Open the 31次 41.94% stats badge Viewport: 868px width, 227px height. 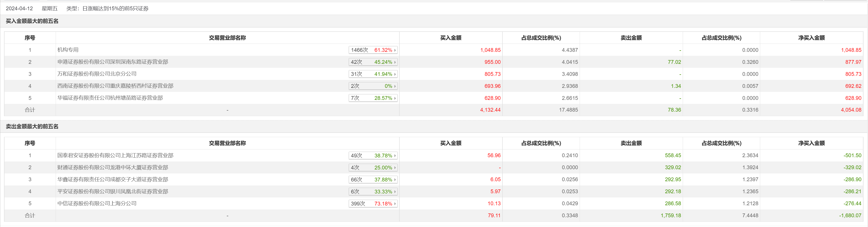pos(373,74)
